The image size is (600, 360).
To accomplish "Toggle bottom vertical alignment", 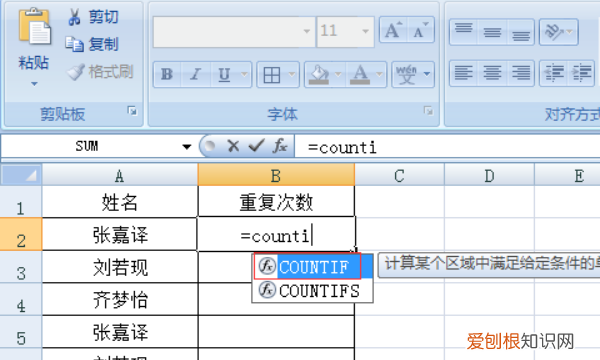I will tap(521, 32).
